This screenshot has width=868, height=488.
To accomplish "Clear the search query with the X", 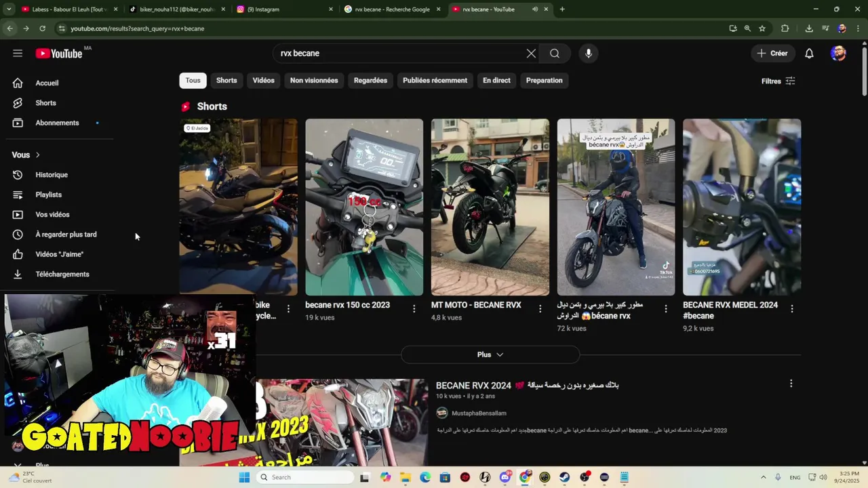I will (x=531, y=54).
